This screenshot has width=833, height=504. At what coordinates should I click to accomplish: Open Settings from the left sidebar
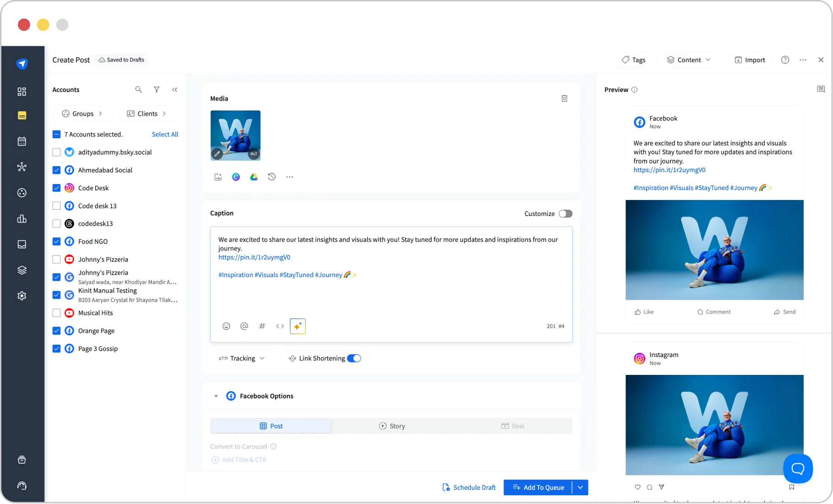click(22, 295)
